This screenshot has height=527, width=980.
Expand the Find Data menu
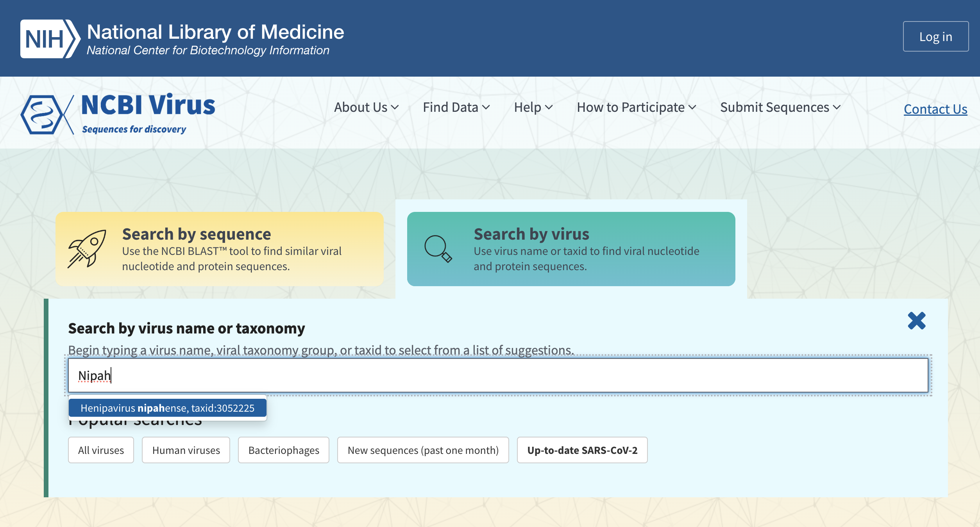tap(456, 107)
